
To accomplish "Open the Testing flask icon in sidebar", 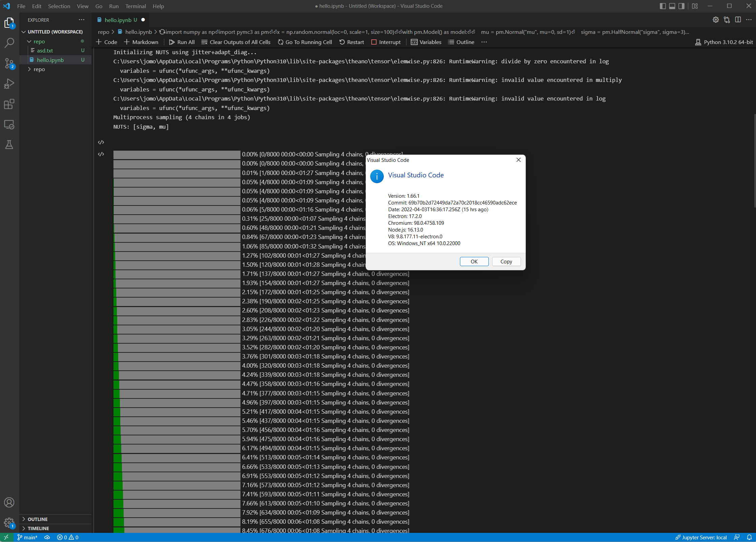I will [x=9, y=145].
